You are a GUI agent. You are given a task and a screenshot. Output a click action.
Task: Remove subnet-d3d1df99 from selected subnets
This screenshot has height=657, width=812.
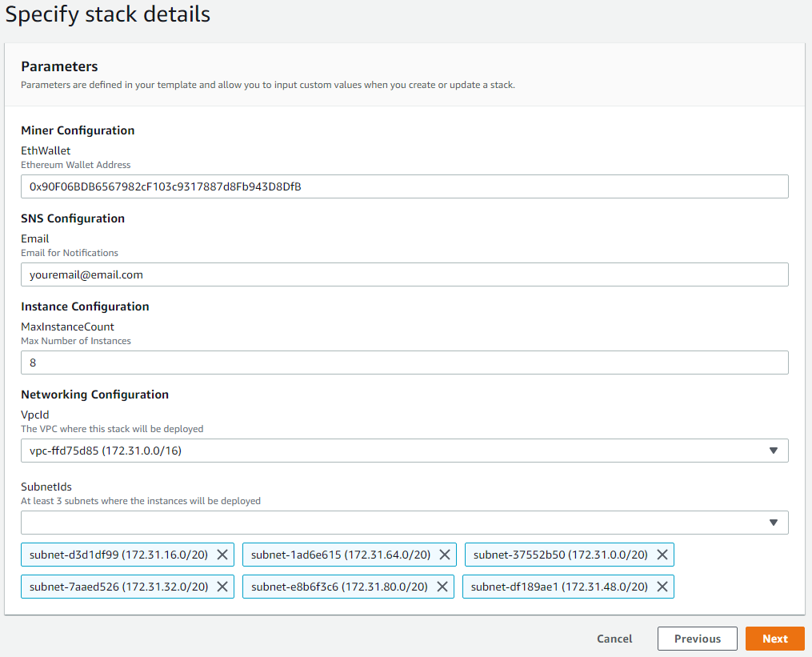[222, 554]
